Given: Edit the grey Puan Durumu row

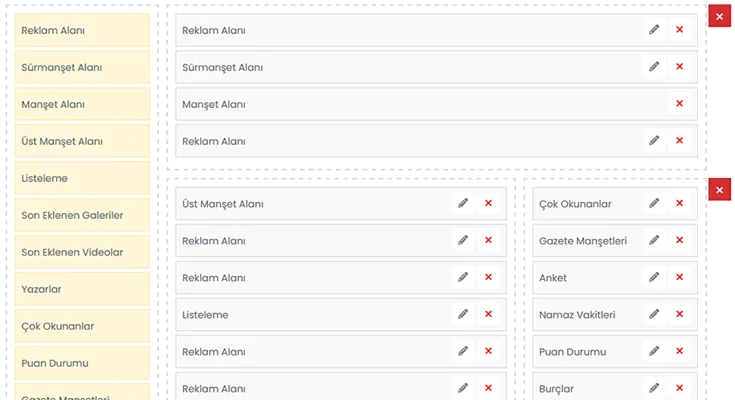Looking at the screenshot, I should [654, 351].
